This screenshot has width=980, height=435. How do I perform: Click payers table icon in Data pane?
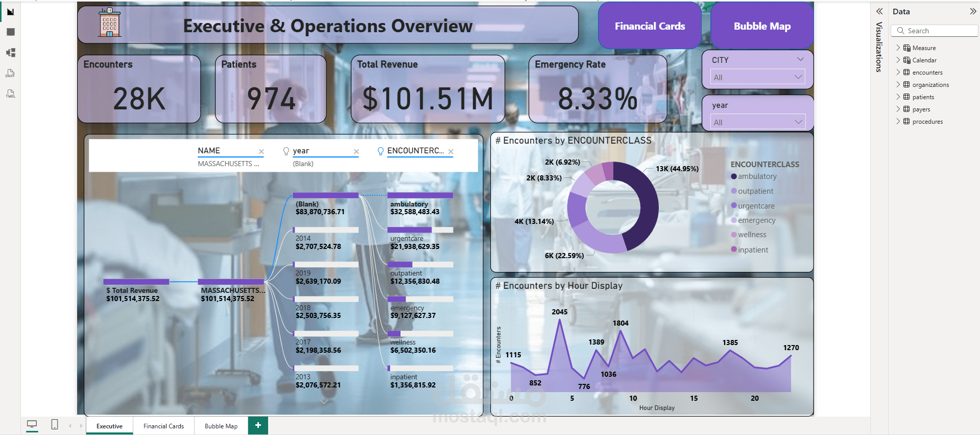(x=907, y=109)
